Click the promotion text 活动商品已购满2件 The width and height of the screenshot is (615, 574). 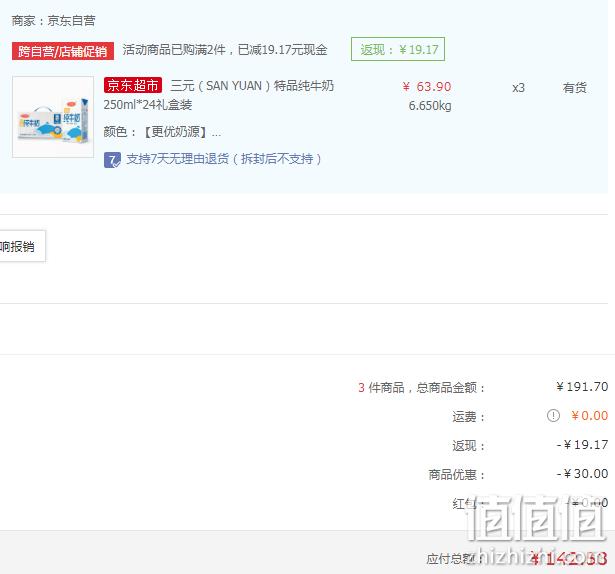(x=225, y=50)
